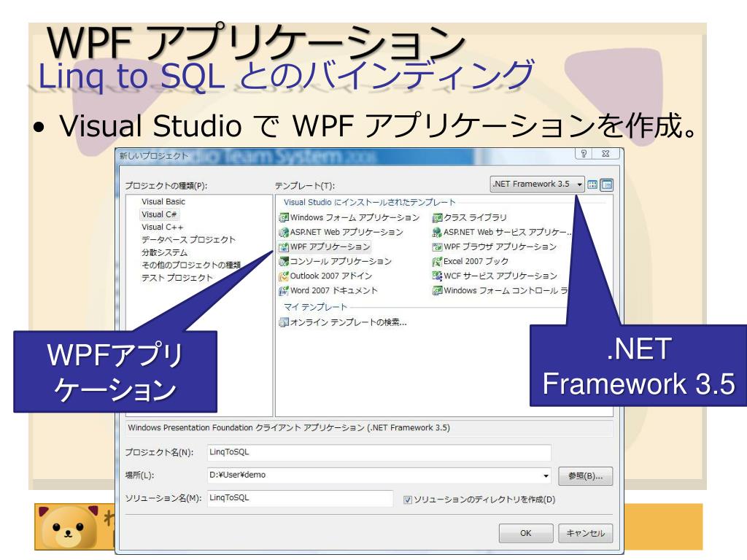Image resolution: width=747 pixels, height=560 pixels.
Task: Click the 'Windows フォーム アプリケーション' label
Action: (x=355, y=217)
